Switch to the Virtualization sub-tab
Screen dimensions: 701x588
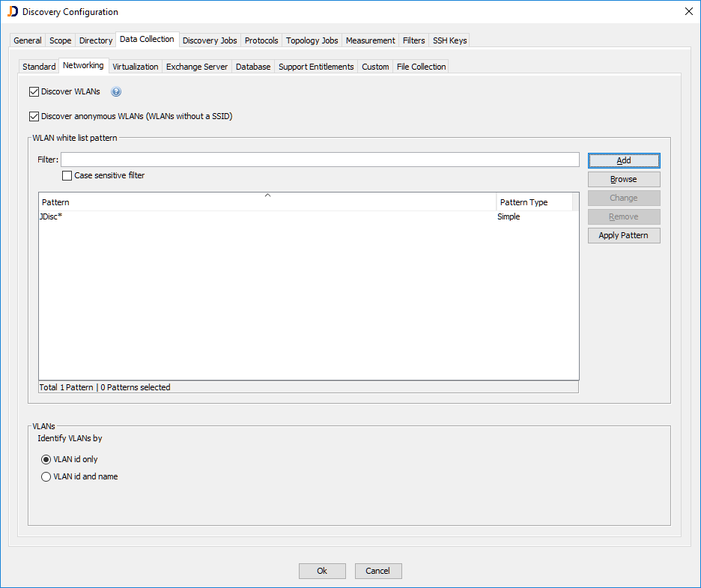coord(135,66)
